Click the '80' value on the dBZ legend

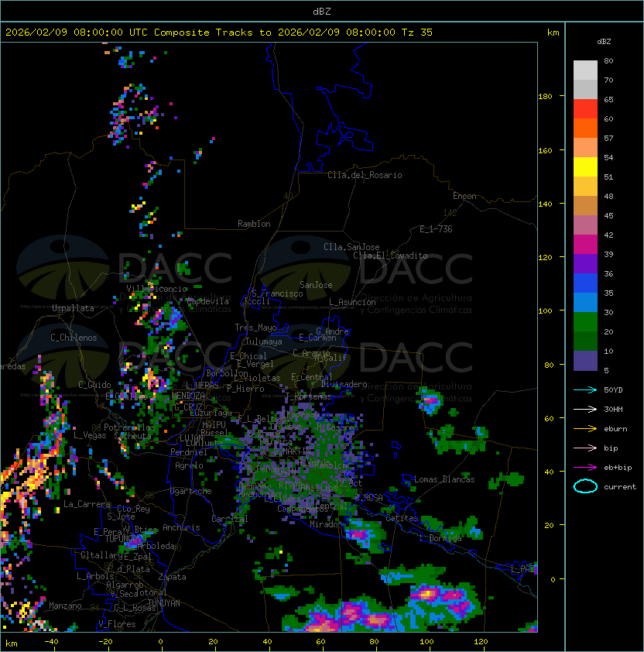608,60
